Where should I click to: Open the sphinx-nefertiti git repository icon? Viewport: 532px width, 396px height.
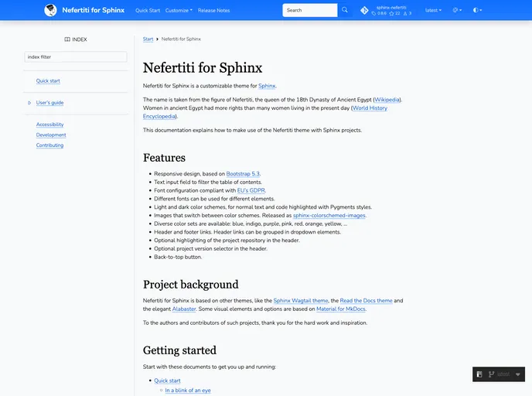click(x=364, y=11)
